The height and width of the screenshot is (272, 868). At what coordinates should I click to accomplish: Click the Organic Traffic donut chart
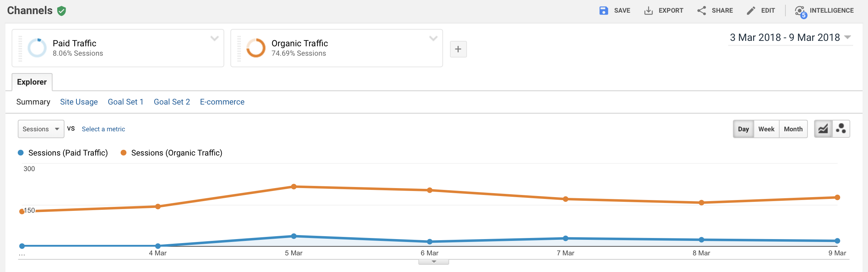pyautogui.click(x=256, y=47)
